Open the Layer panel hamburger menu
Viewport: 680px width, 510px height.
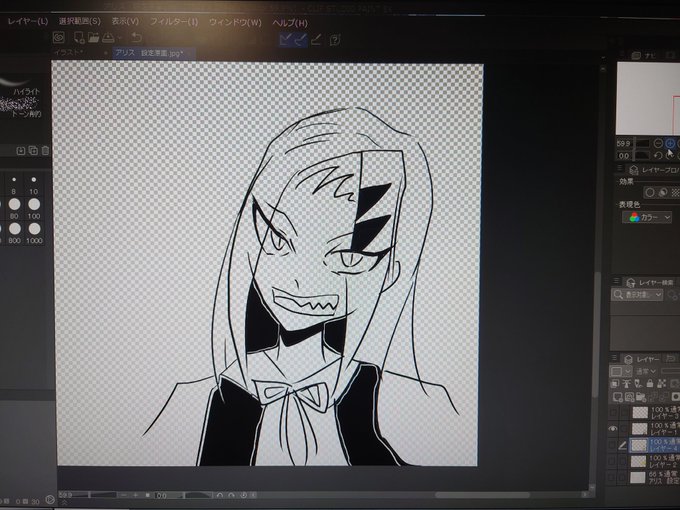(615, 358)
